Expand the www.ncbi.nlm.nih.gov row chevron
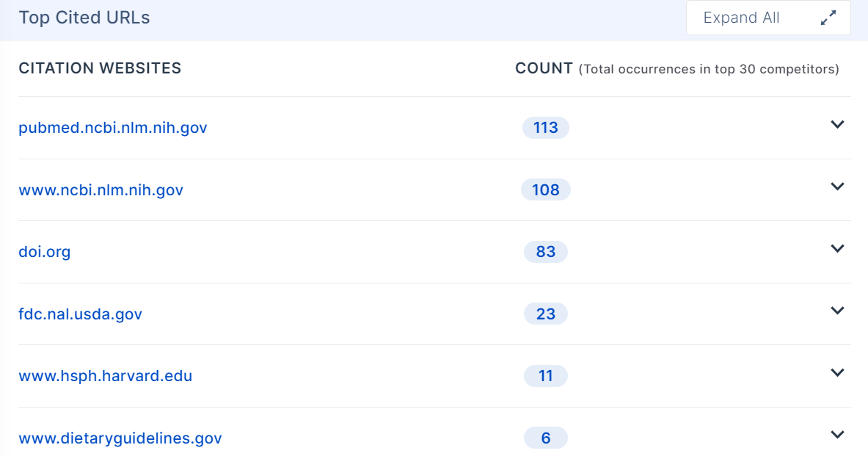This screenshot has height=456, width=868. (837, 187)
